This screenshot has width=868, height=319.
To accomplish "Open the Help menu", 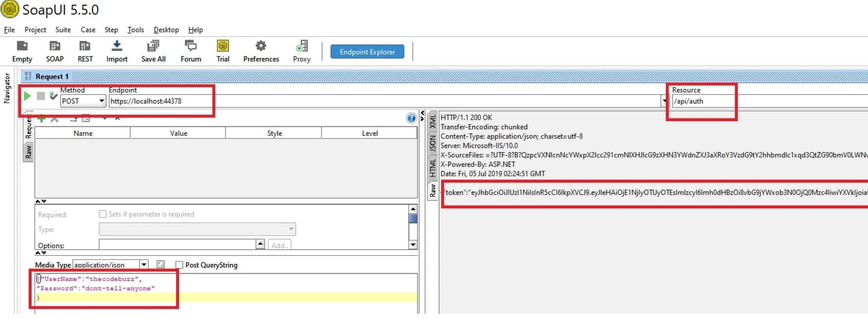I will point(196,30).
